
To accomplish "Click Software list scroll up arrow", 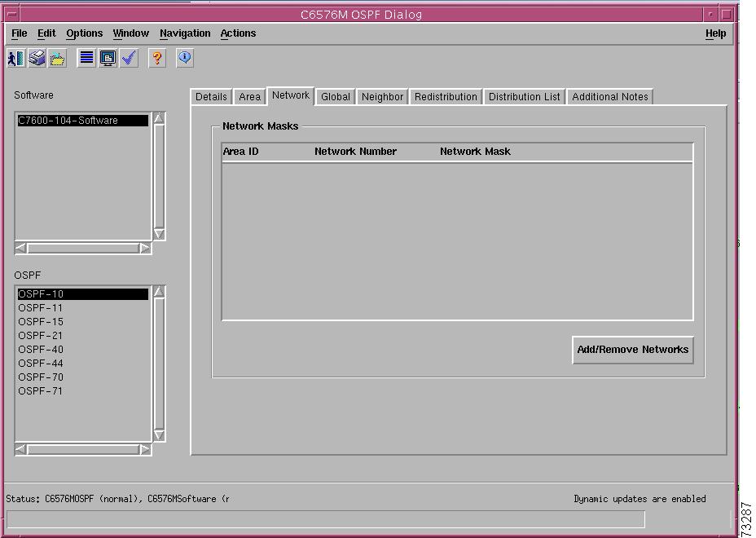I will pos(159,118).
